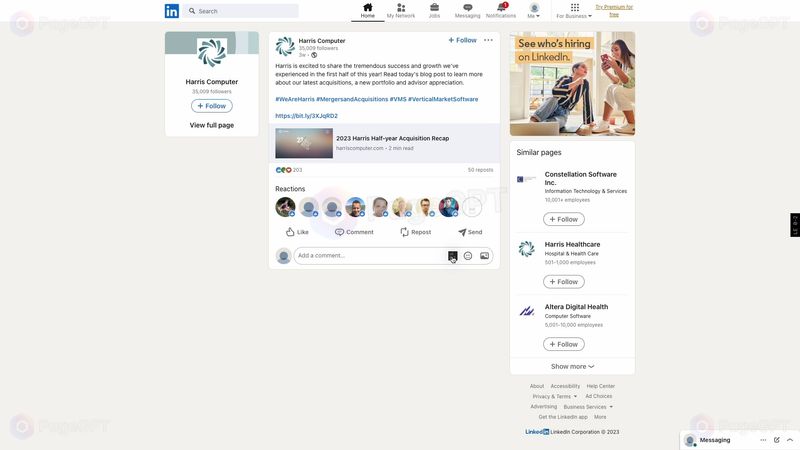Show more reactions circle button
This screenshot has height=450, width=800.
472,207
